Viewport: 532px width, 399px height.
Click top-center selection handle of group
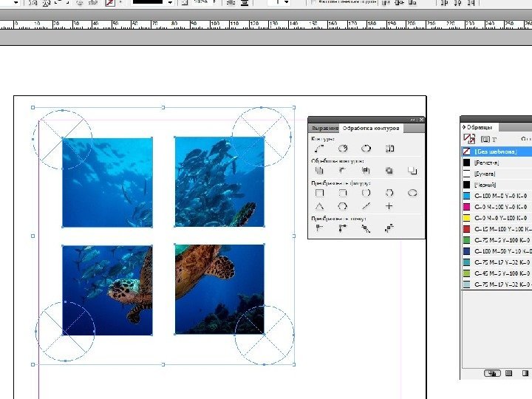[163, 107]
